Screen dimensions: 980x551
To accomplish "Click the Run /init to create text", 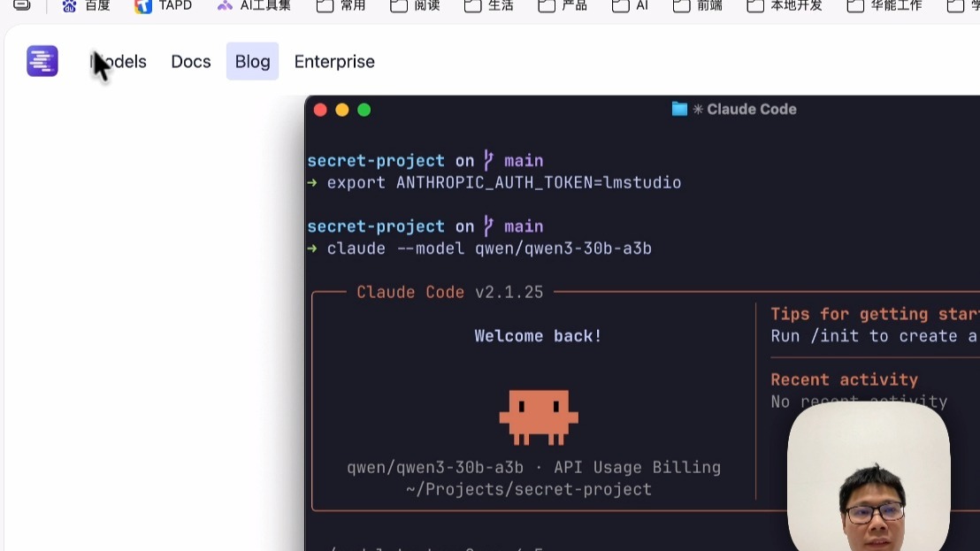I will point(874,336).
